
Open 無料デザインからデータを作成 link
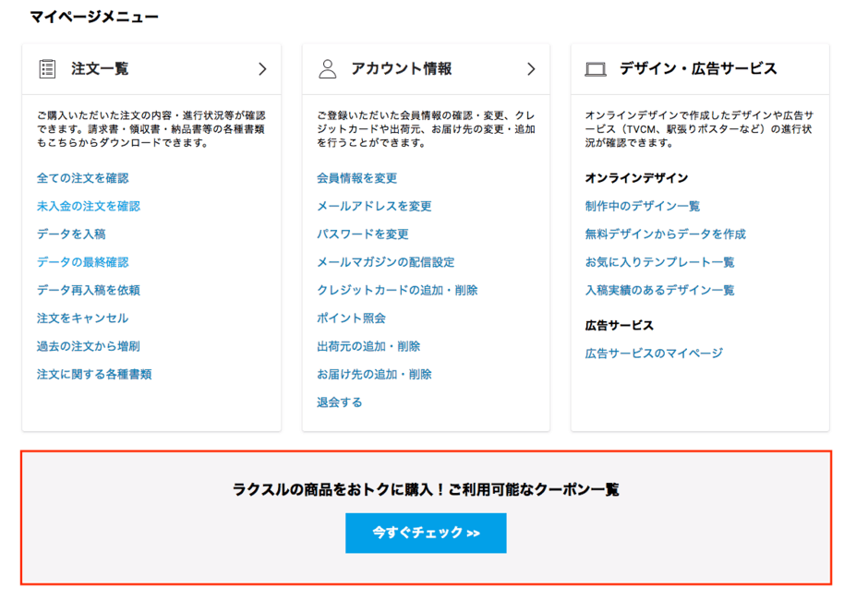(x=666, y=234)
